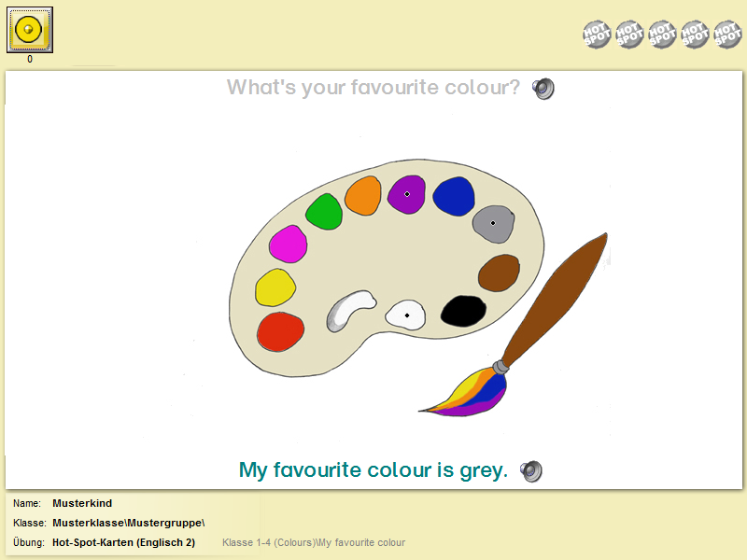Choose the blue paint blob
The width and height of the screenshot is (747, 560).
(x=453, y=195)
